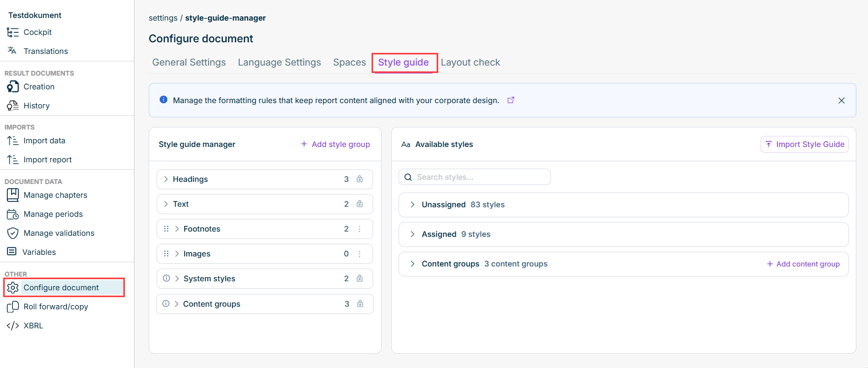The image size is (868, 368).
Task: Click the Images count value 0
Action: tap(347, 254)
